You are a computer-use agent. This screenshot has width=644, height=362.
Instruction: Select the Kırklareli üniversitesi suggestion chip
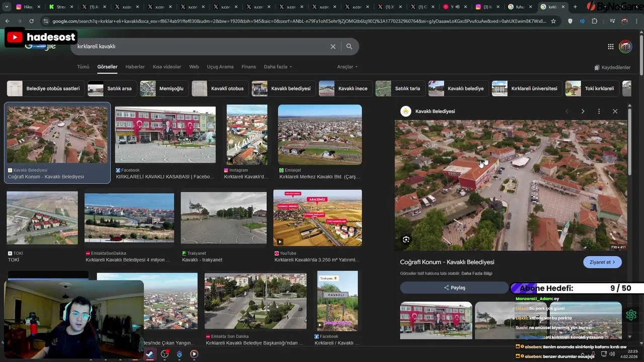527,88
